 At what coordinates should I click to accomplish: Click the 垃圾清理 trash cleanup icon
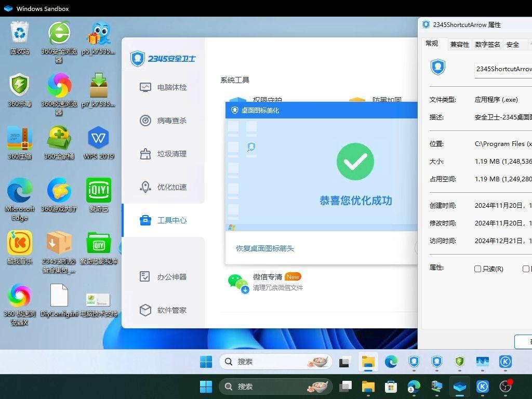[145, 154]
